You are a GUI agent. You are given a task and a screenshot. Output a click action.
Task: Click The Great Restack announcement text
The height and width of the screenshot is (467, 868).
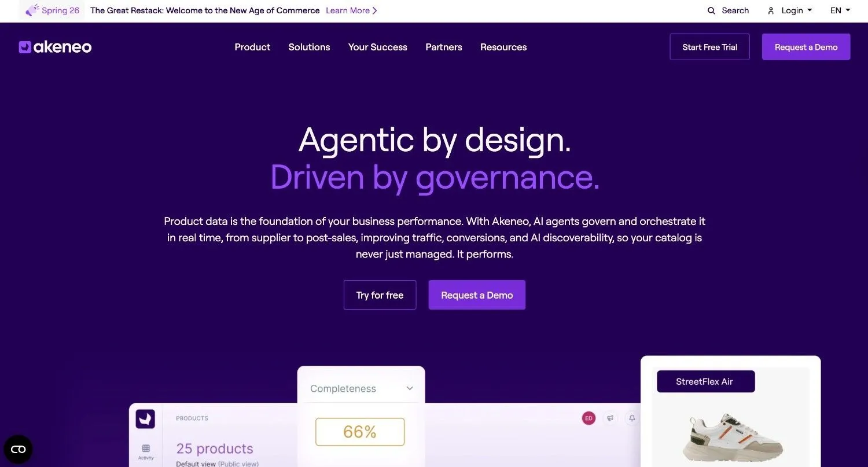coord(205,10)
